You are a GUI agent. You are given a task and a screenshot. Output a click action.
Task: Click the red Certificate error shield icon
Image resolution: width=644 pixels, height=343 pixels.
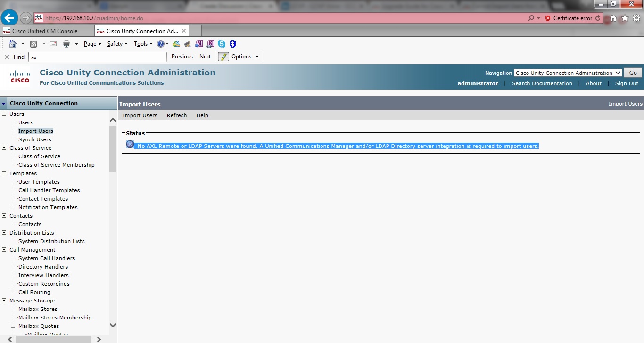click(x=547, y=18)
